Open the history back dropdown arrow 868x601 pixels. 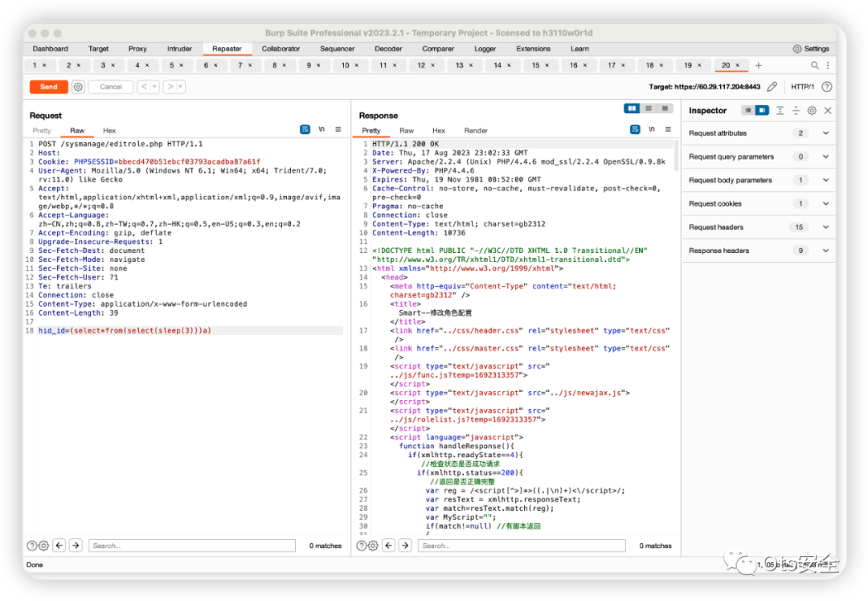[155, 87]
